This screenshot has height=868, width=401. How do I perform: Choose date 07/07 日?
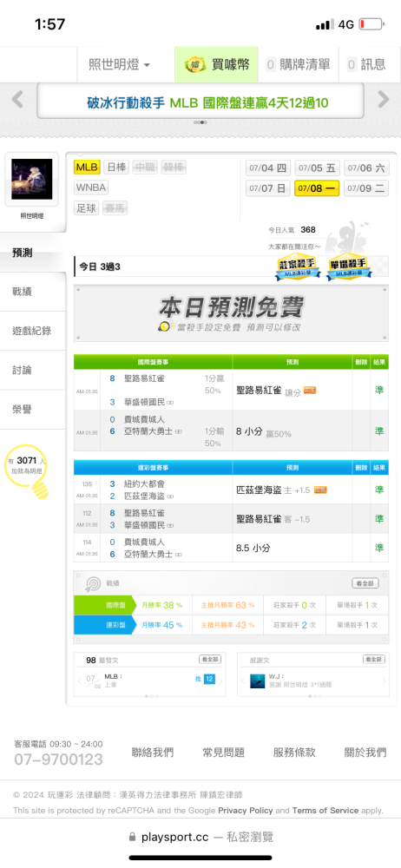click(268, 188)
